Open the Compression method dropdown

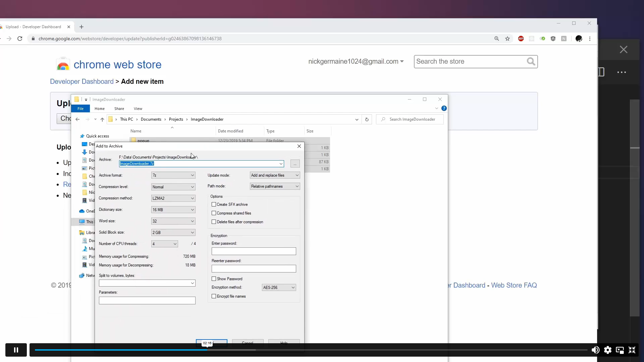[x=173, y=198]
